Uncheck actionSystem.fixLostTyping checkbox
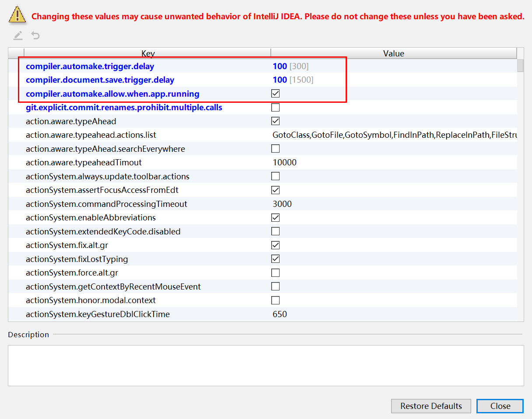Screen dimensions: 532x419 pos(275,259)
